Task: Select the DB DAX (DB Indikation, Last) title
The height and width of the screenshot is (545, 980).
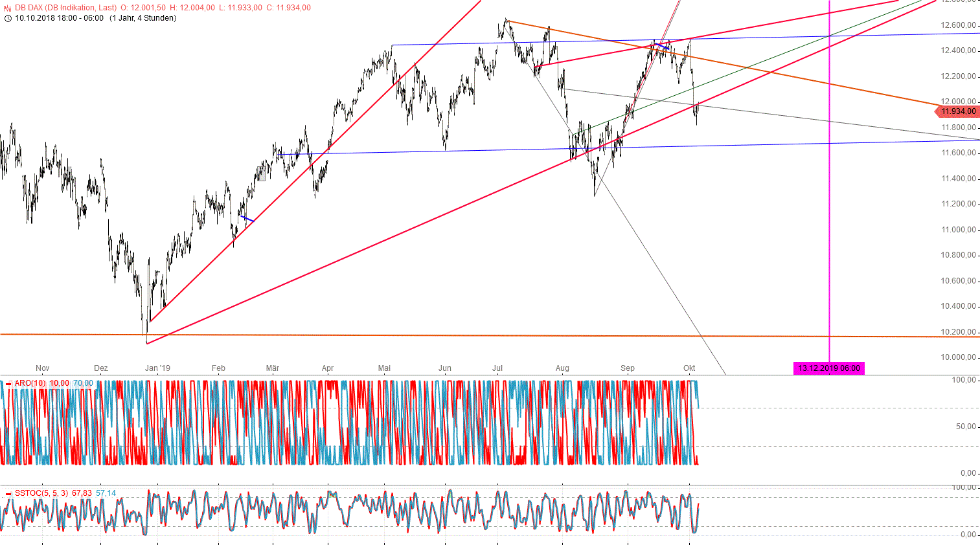Action: click(66, 8)
